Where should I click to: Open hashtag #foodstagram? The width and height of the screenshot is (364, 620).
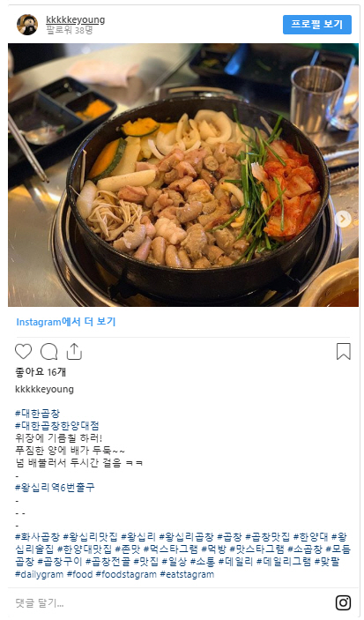pyautogui.click(x=126, y=574)
